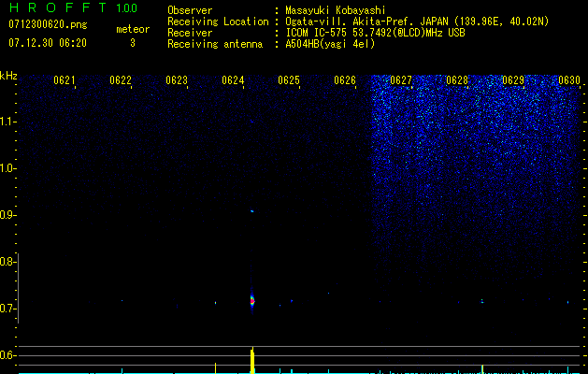Click the 0627 time marker
This screenshot has height=374, width=588.
tap(401, 80)
